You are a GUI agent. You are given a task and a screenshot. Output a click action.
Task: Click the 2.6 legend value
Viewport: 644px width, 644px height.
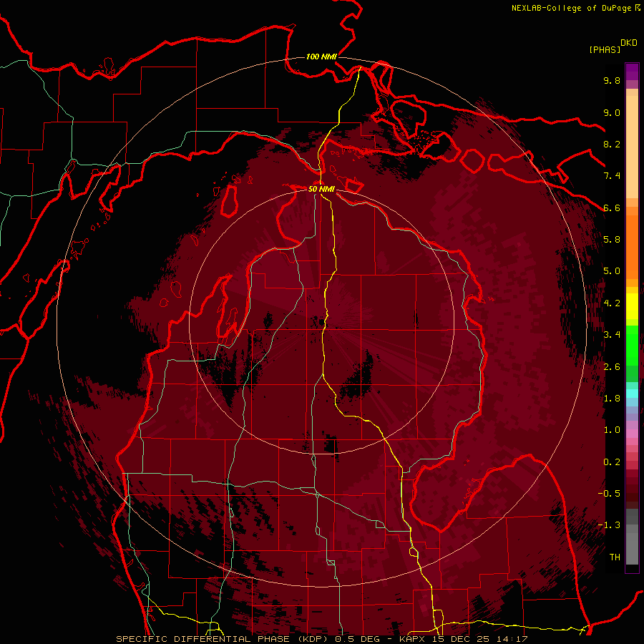612,367
